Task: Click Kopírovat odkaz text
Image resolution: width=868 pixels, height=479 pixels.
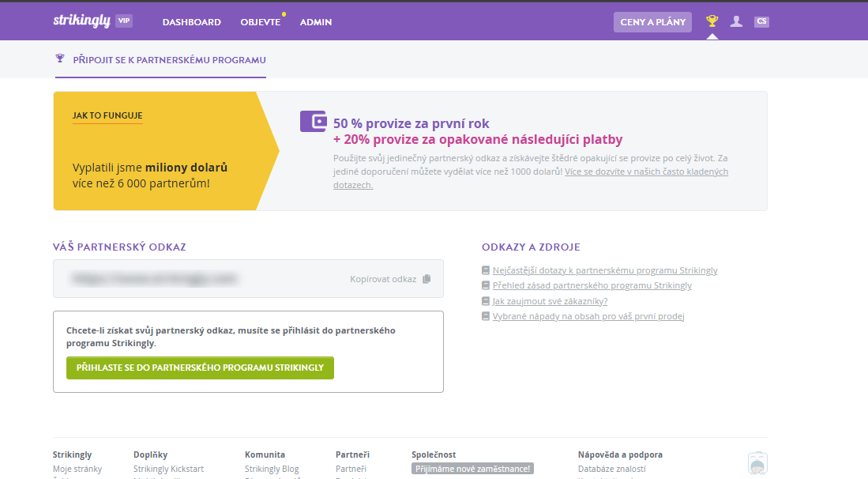Action: (383, 279)
